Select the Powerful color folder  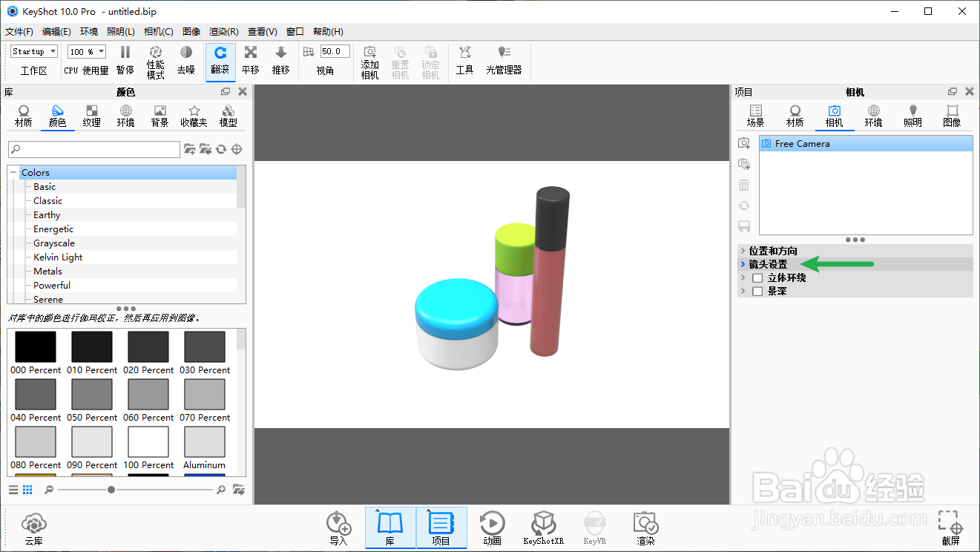pos(52,286)
